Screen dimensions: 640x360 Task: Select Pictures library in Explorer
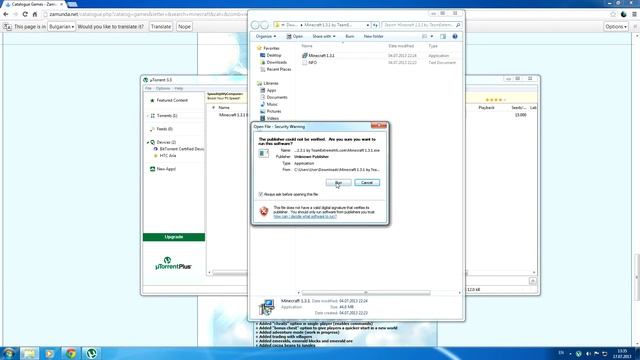[x=271, y=111]
